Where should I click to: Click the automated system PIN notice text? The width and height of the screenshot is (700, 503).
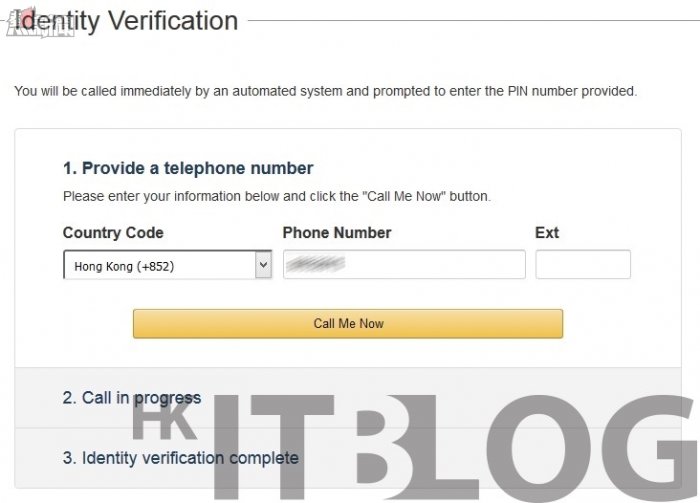coord(325,91)
